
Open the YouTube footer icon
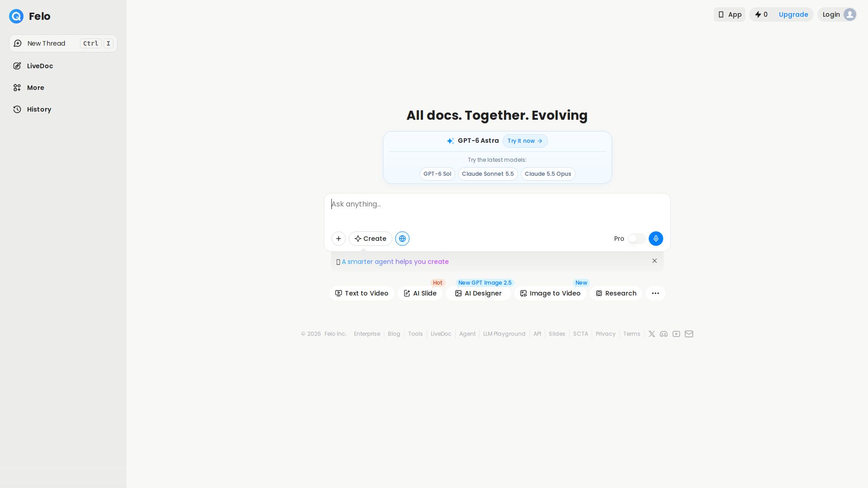676,334
